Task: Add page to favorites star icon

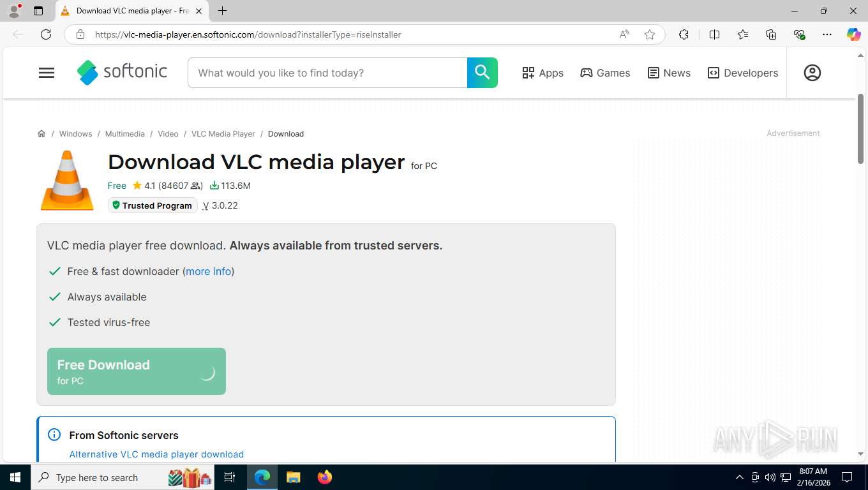Action: pyautogui.click(x=650, y=34)
